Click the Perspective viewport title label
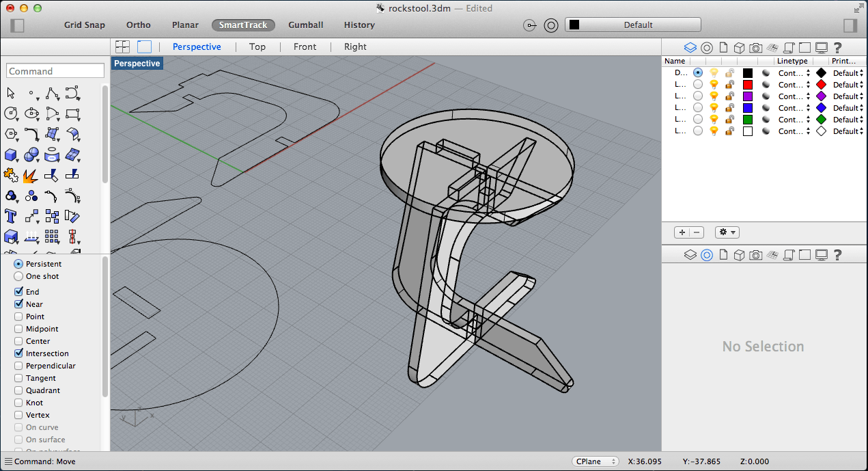 (x=137, y=64)
